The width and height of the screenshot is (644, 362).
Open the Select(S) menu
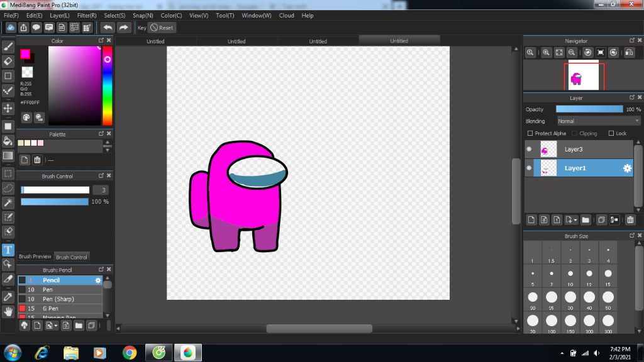pyautogui.click(x=114, y=16)
